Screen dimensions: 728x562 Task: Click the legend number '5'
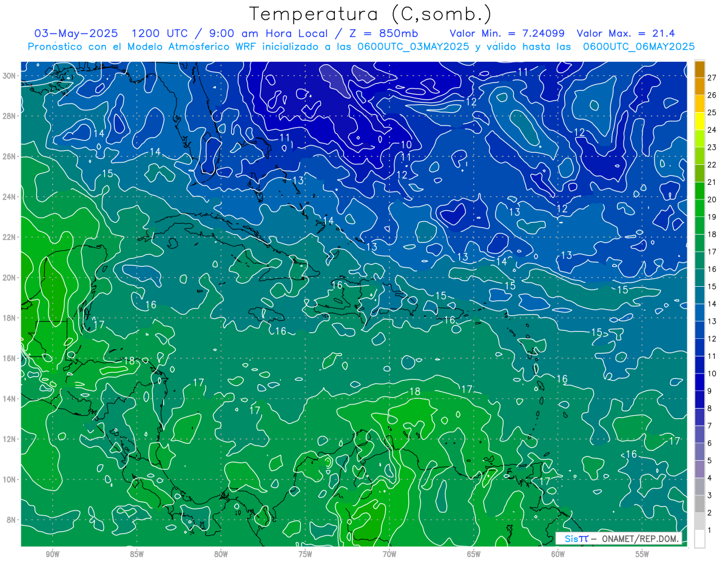coord(709,461)
